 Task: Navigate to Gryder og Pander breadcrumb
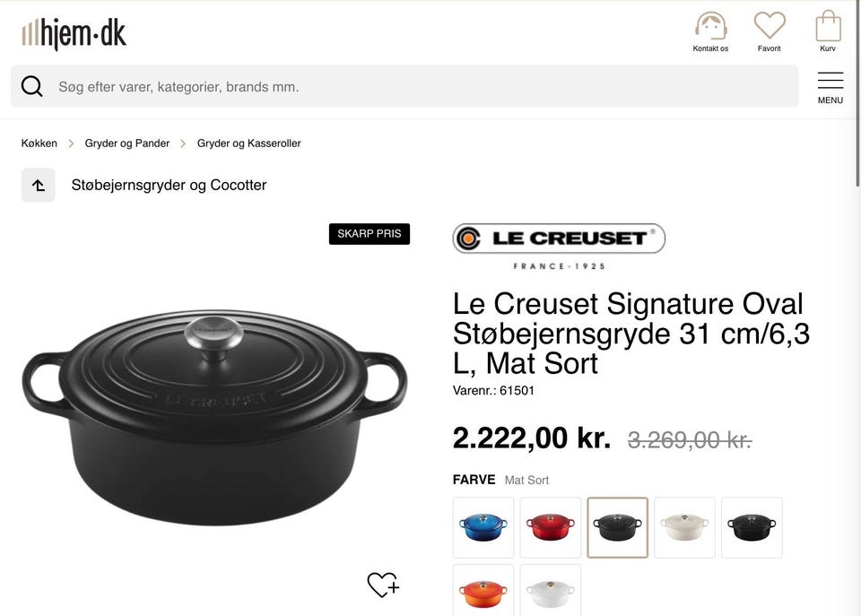[x=127, y=143]
